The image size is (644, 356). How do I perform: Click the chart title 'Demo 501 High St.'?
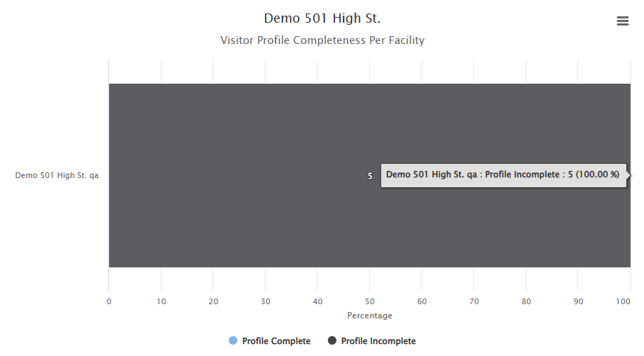[x=322, y=18]
